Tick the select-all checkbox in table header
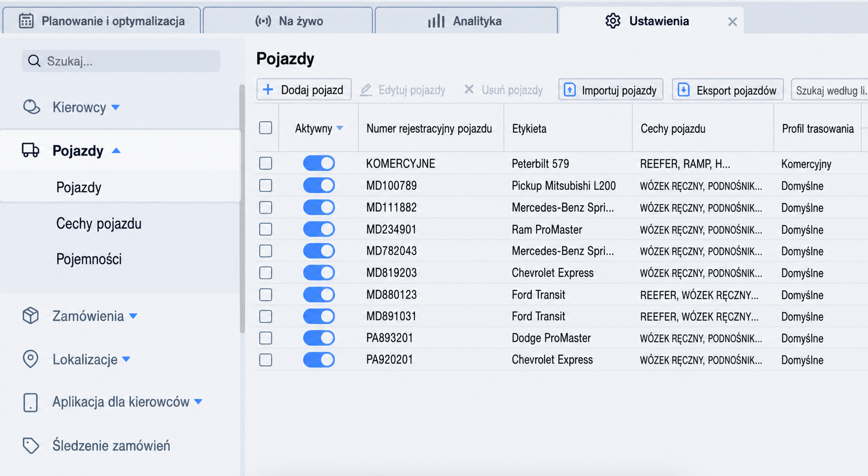 tap(265, 128)
